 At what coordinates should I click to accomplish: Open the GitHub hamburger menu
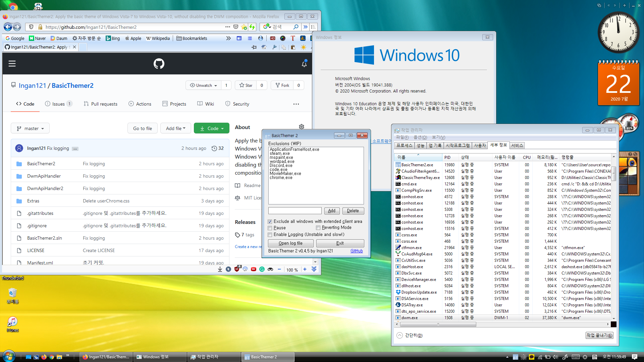(12, 64)
